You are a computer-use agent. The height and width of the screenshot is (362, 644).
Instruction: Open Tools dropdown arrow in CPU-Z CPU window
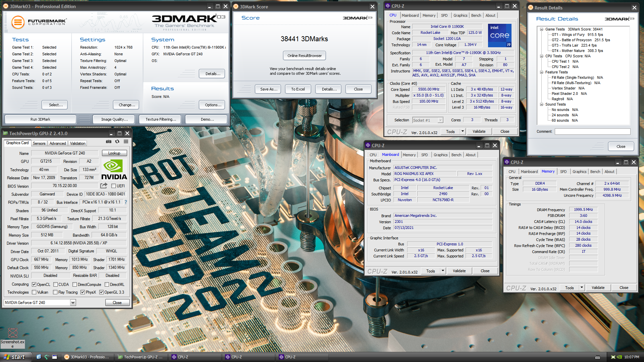pyautogui.click(x=463, y=131)
